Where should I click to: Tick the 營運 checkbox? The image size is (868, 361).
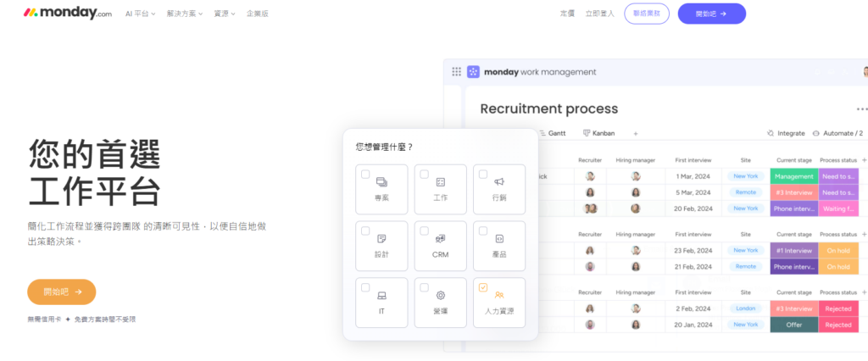pyautogui.click(x=424, y=287)
